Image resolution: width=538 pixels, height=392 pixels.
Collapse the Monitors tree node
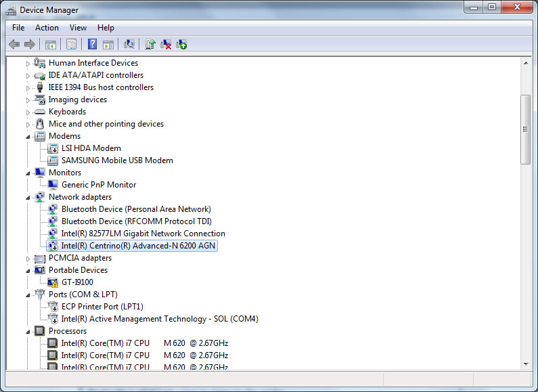28,173
